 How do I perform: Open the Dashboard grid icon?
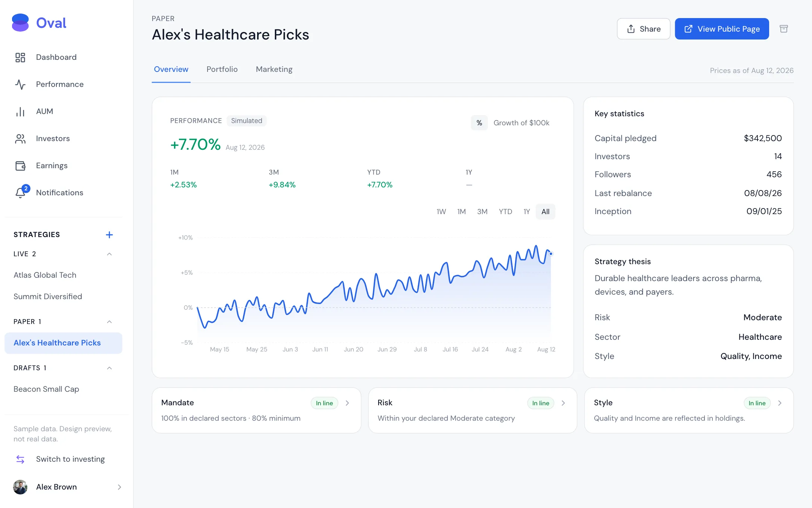click(20, 57)
